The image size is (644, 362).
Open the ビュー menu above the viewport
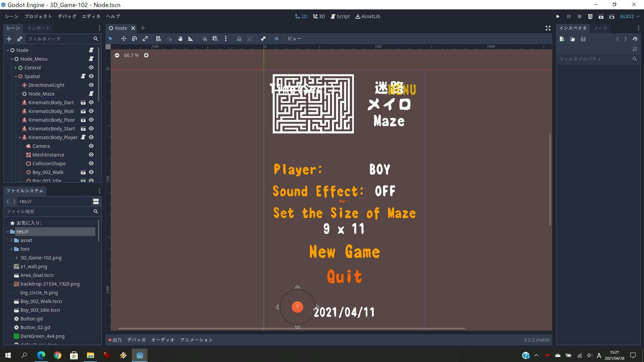coord(294,39)
